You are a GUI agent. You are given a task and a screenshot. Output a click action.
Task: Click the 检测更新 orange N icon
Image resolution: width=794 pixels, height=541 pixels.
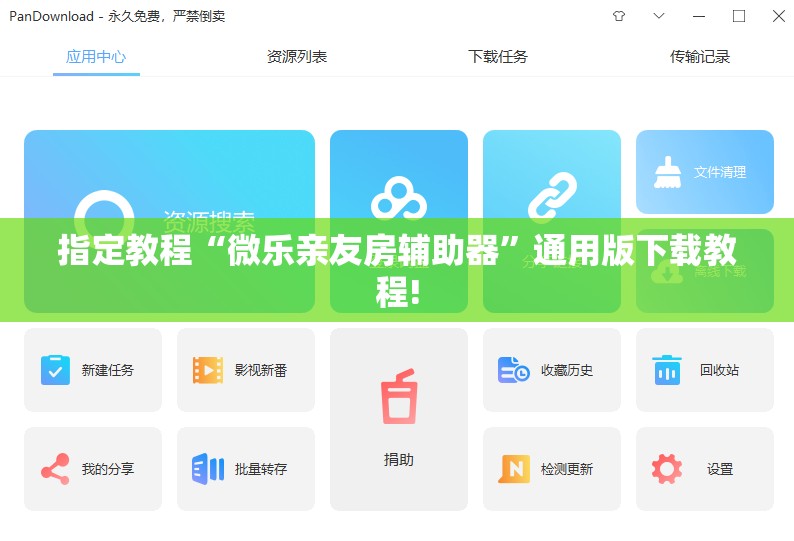click(513, 469)
